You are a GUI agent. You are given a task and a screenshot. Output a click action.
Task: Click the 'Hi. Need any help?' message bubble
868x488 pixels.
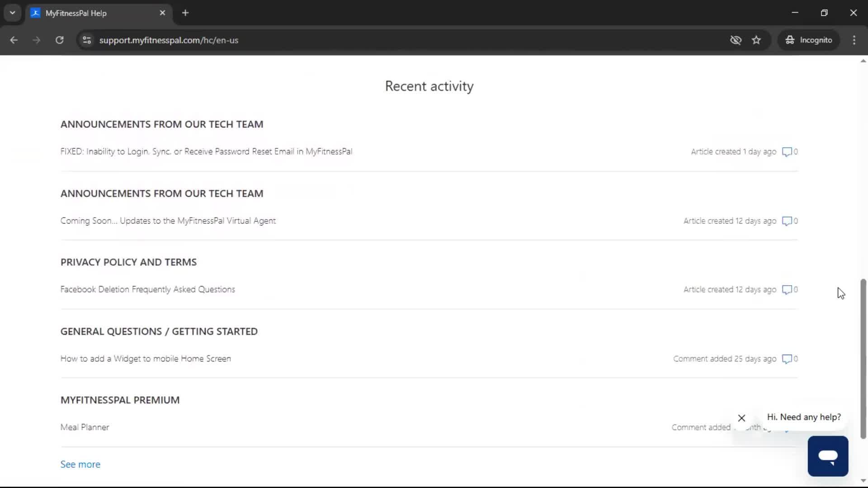pyautogui.click(x=804, y=417)
